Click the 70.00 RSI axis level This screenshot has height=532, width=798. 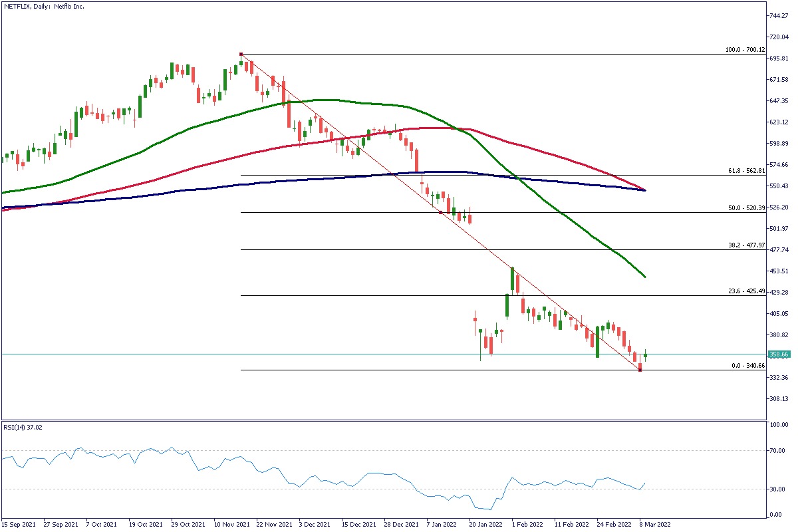tap(776, 450)
